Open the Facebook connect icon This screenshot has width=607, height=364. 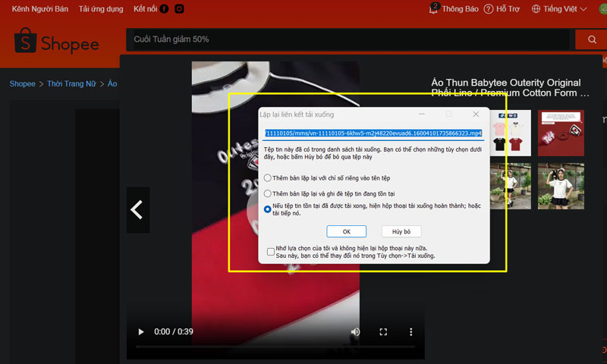pyautogui.click(x=164, y=8)
